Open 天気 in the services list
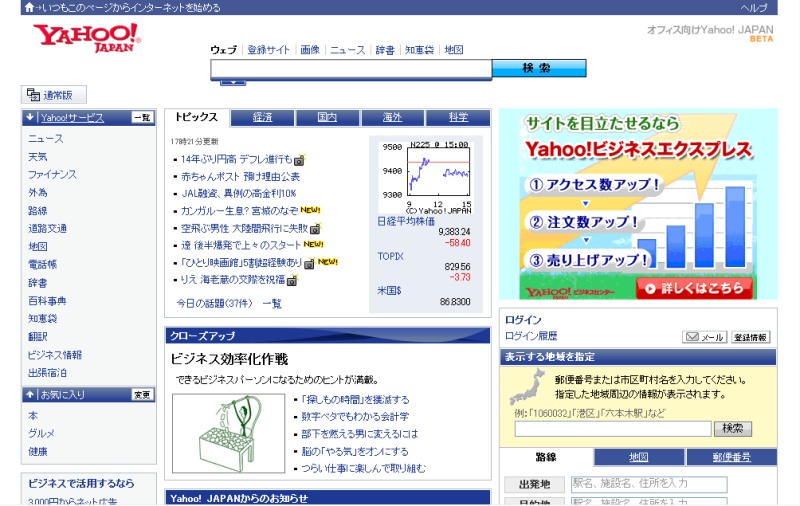Image resolution: width=800 pixels, height=506 pixels. [37, 157]
